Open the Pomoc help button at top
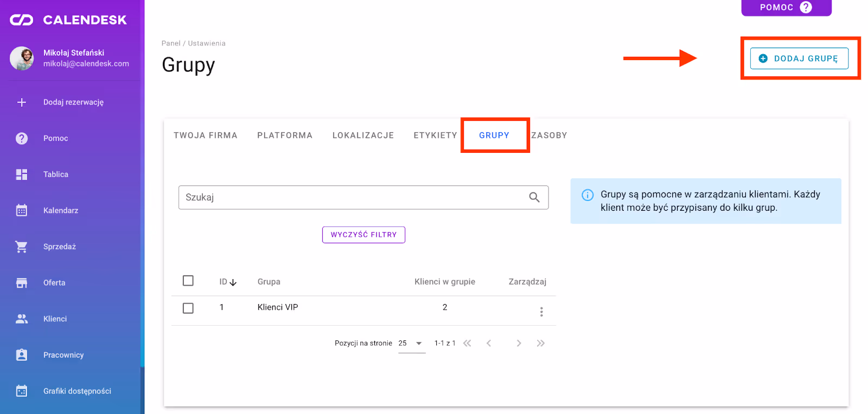Viewport: 868px width, 414px height. click(x=786, y=8)
